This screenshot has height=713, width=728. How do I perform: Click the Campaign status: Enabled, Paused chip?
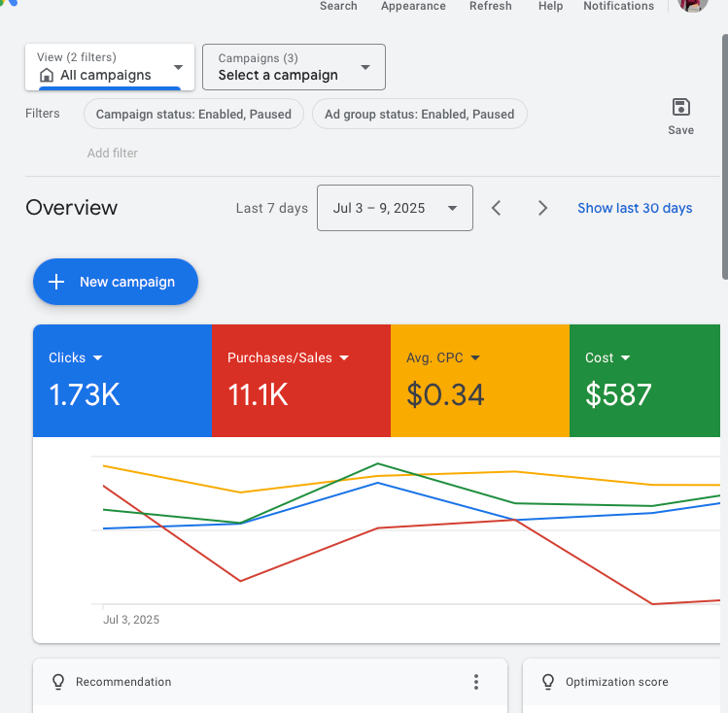[193, 114]
